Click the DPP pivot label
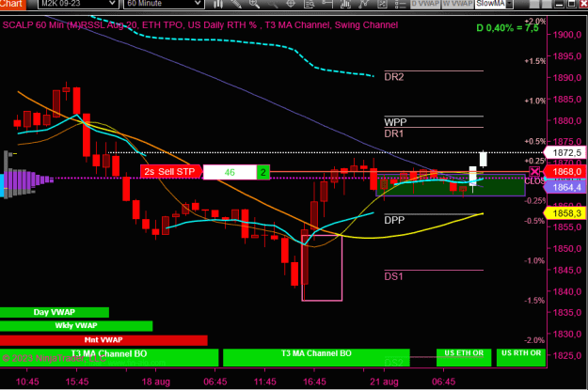 tap(394, 220)
